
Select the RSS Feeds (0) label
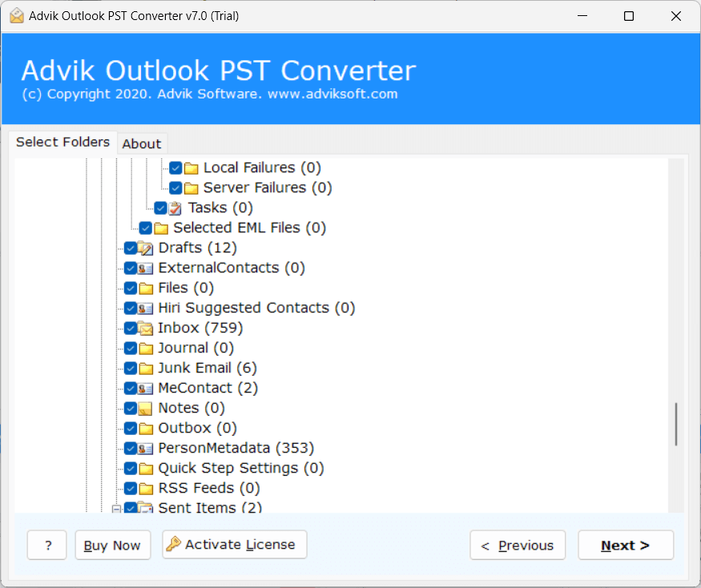click(x=209, y=489)
